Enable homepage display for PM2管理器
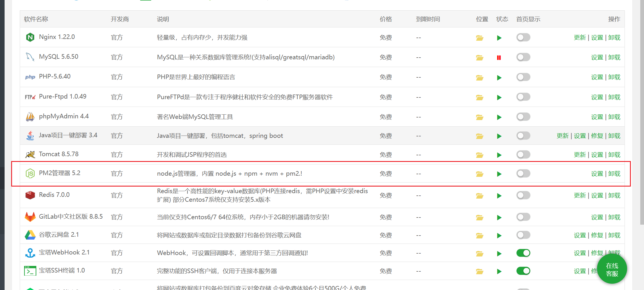 tap(523, 173)
